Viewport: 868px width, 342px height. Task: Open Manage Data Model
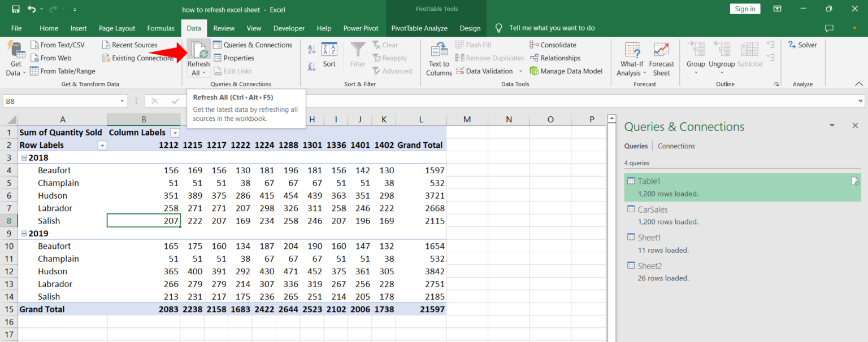[566, 71]
